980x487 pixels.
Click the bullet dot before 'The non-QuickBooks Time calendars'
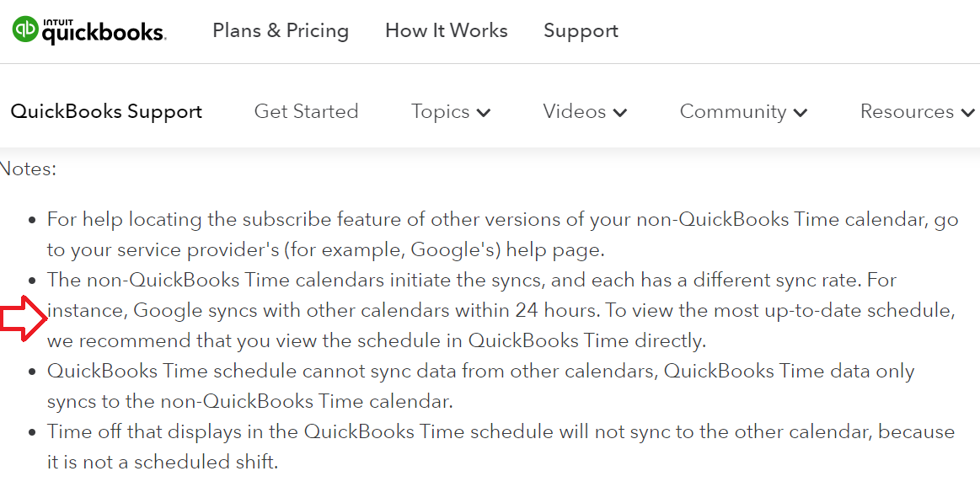coord(32,281)
